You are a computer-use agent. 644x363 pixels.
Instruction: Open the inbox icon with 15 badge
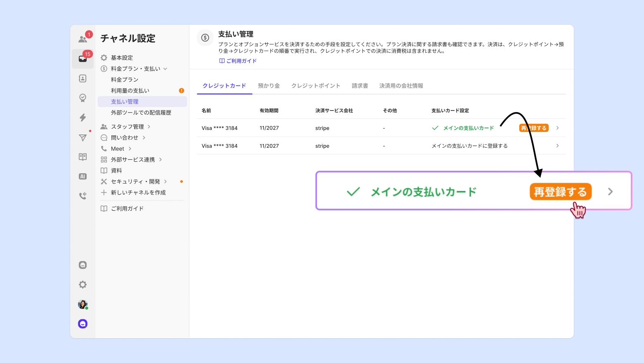pyautogui.click(x=83, y=59)
